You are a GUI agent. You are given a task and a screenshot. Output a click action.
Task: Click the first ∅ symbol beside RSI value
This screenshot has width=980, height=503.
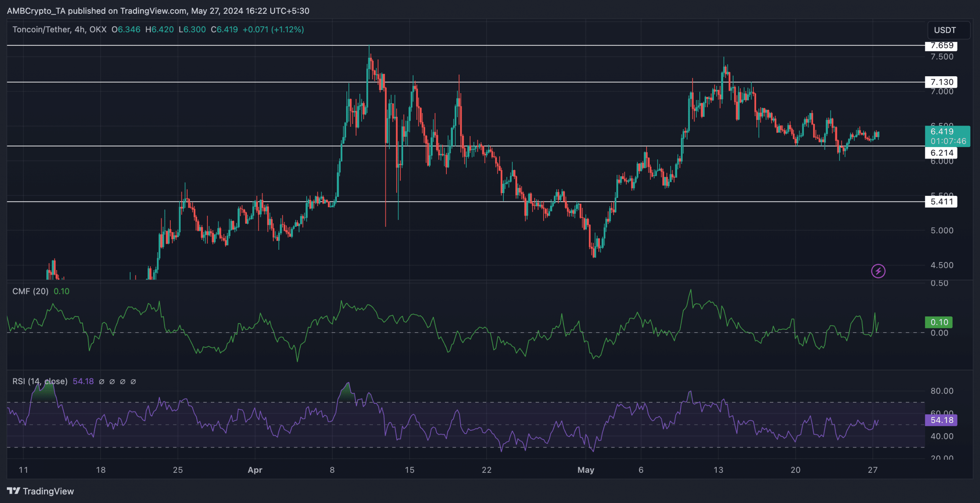[x=101, y=382]
